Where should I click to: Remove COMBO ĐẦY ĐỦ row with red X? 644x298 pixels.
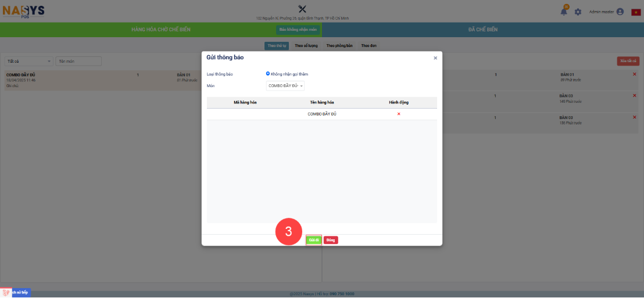point(399,114)
